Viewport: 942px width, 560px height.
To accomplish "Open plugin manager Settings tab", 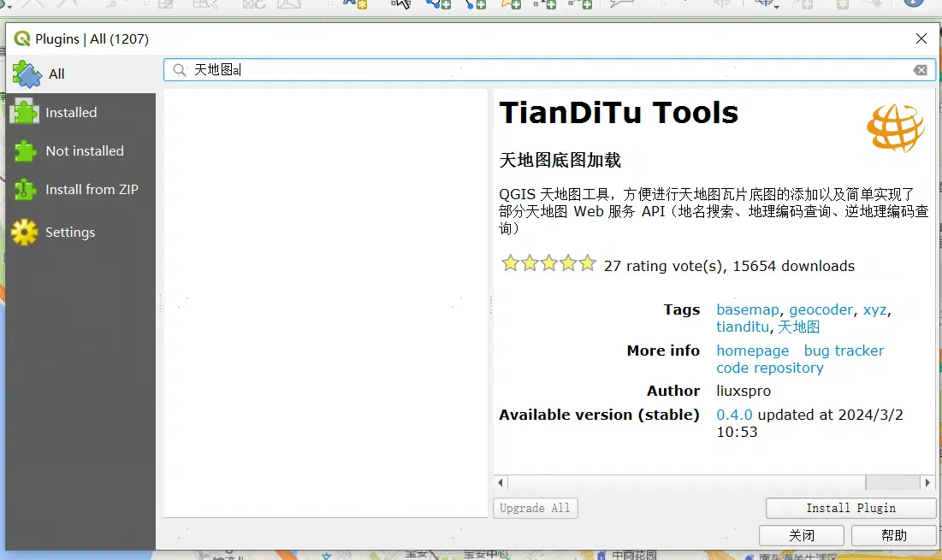I will [x=81, y=233].
